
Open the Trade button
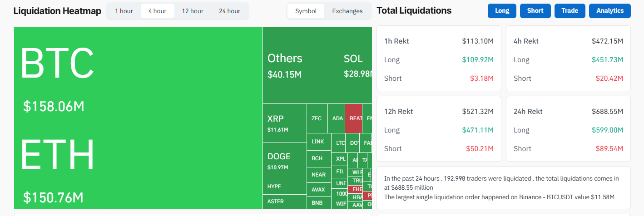pos(570,11)
